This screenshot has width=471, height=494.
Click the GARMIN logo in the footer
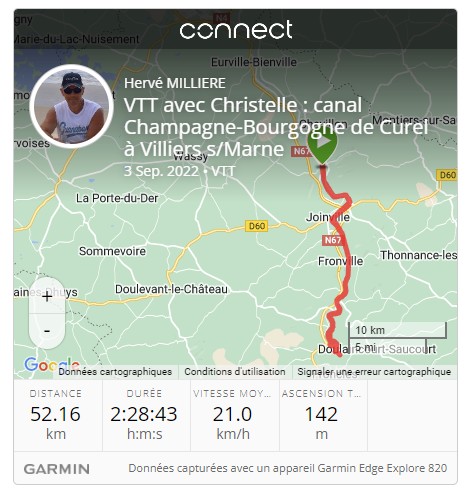[x=57, y=469]
